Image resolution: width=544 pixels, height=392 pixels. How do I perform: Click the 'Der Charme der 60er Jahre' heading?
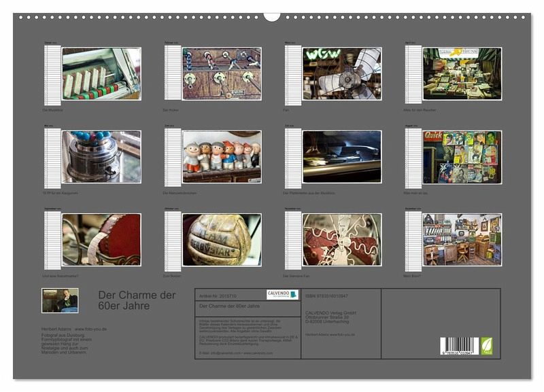(x=137, y=300)
